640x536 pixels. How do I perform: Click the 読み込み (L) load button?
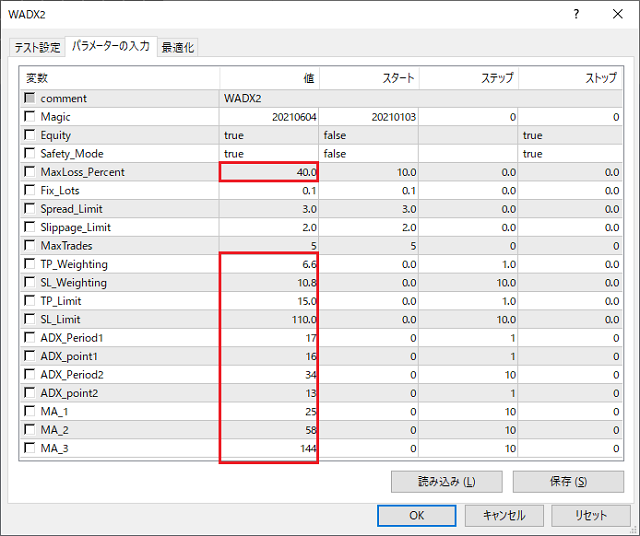(x=447, y=482)
